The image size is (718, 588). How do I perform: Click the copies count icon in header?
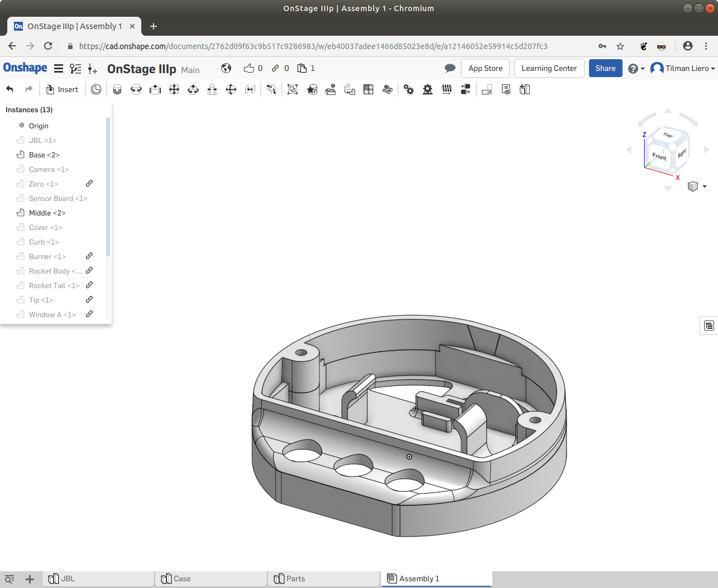[302, 68]
